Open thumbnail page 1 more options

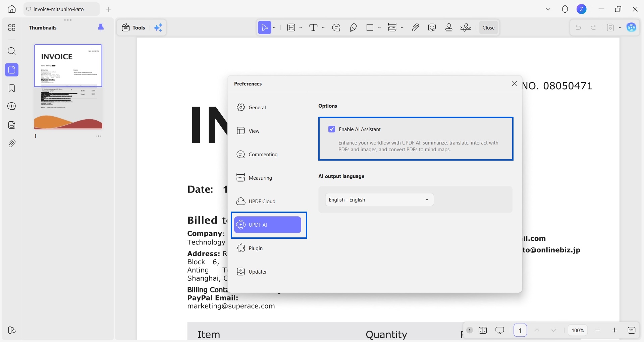(x=98, y=136)
